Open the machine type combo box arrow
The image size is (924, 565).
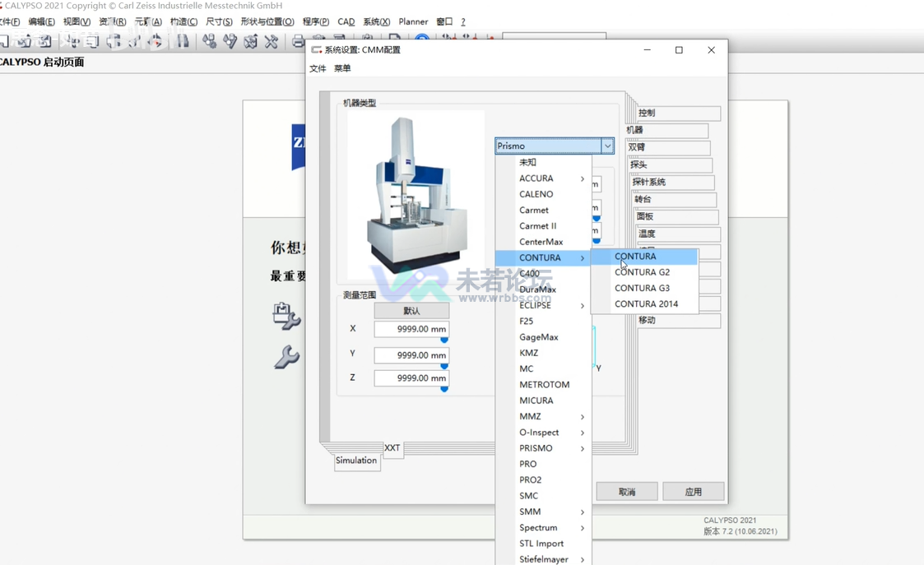[607, 146]
